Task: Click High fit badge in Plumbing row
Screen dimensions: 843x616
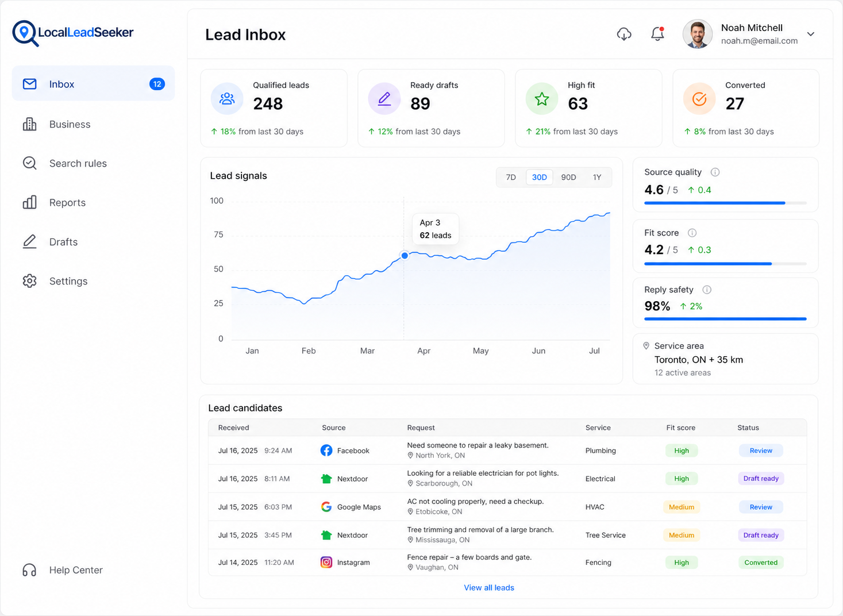Action: [682, 451]
